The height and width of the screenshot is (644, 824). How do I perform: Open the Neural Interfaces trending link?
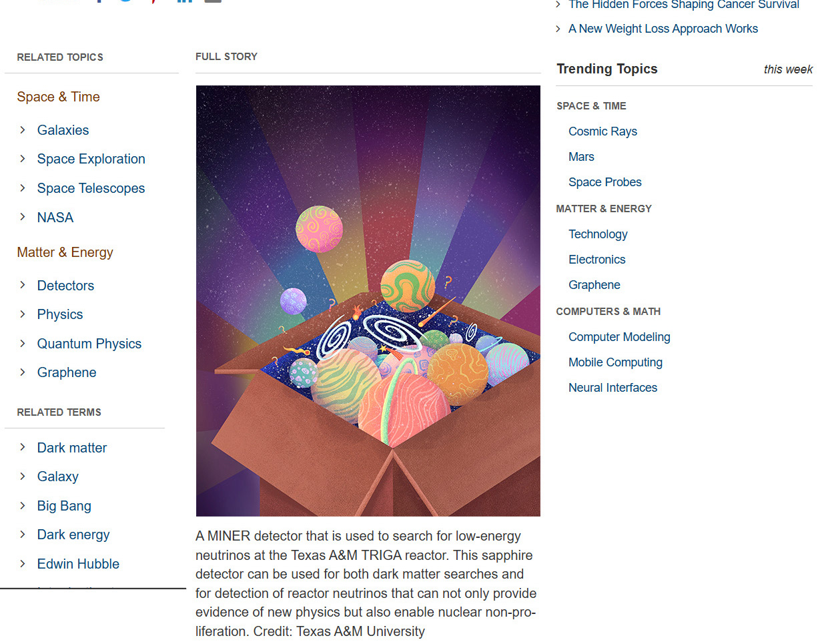pyautogui.click(x=612, y=388)
